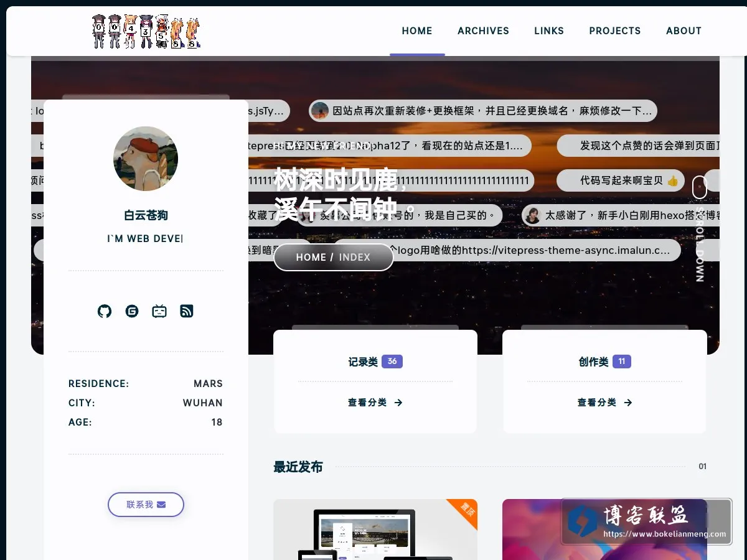Open the RSS feed icon

point(187,311)
